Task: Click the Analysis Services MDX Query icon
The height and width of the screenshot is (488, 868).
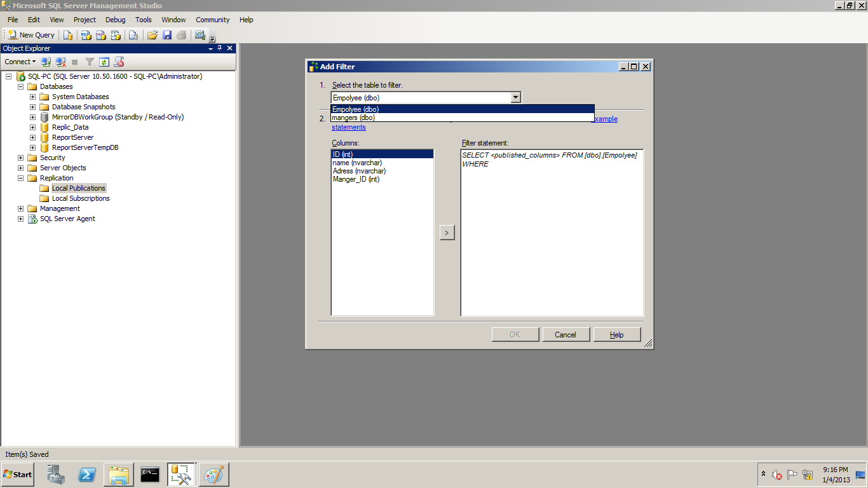Action: [86, 35]
